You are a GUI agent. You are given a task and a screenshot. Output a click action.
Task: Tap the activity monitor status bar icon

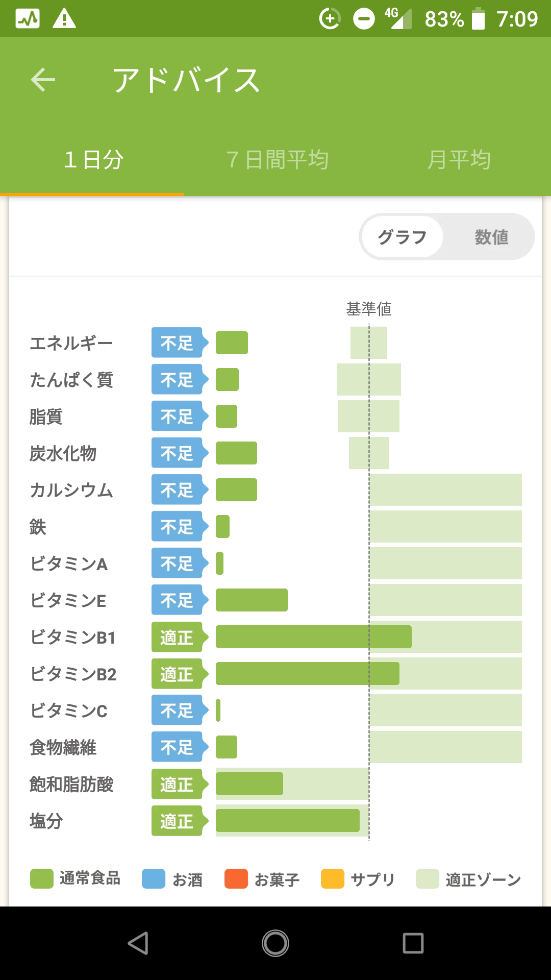[x=28, y=19]
